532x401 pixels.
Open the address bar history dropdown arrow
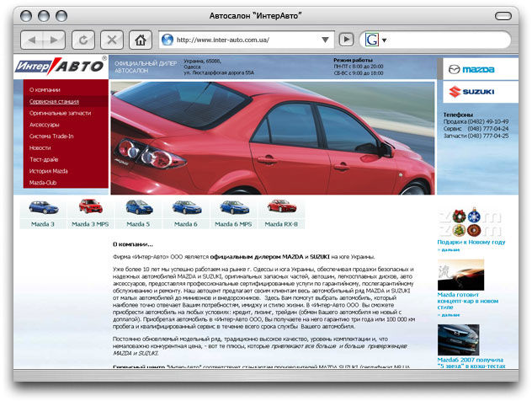(x=325, y=40)
